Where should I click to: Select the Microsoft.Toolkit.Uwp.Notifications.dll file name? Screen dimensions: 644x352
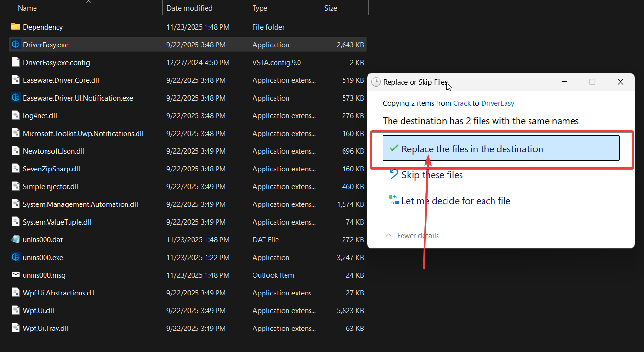[83, 134]
